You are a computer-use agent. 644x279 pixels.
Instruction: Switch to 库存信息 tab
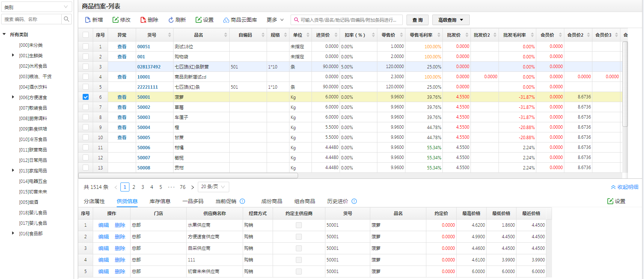(160, 201)
